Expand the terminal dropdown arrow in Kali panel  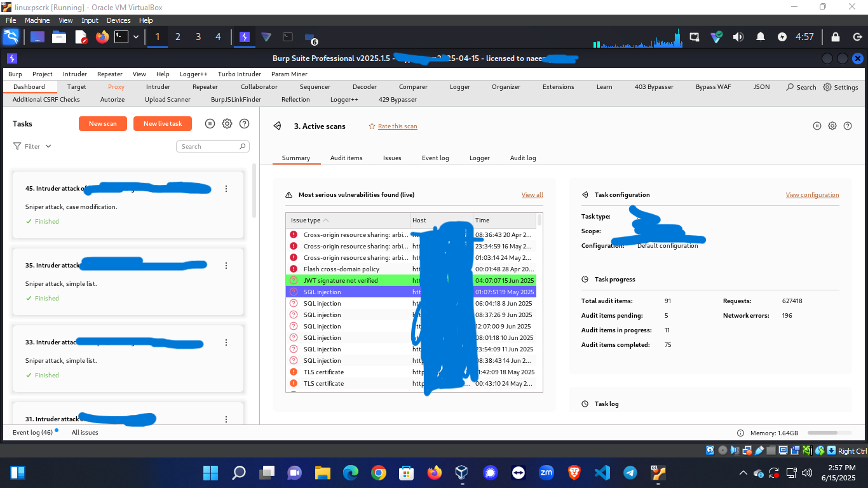(x=136, y=37)
